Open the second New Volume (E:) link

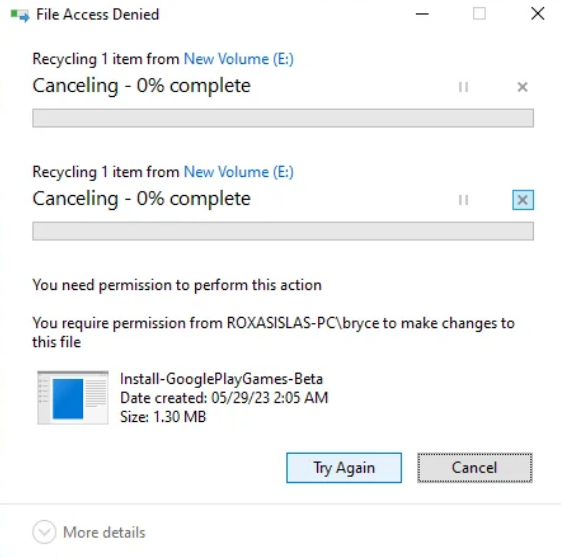(x=239, y=172)
